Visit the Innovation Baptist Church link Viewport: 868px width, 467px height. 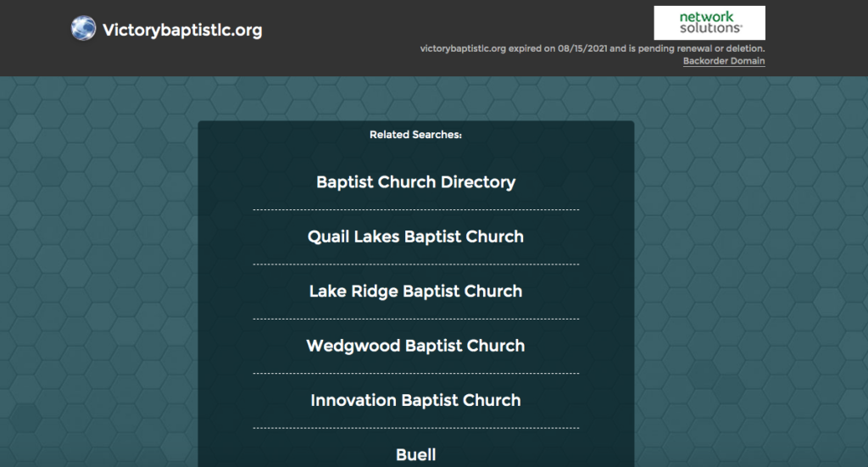[415, 400]
